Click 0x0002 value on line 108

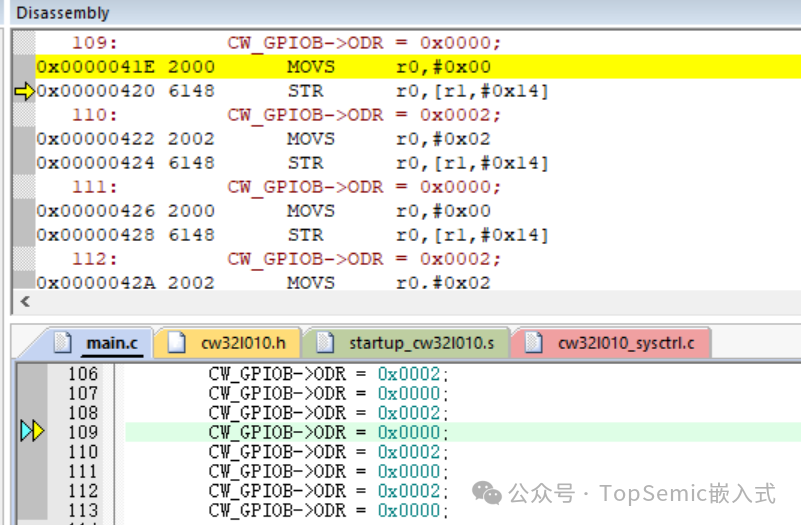pos(409,413)
